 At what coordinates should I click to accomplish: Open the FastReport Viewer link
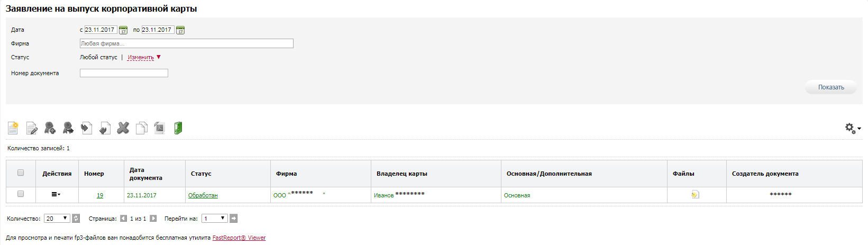click(x=239, y=238)
